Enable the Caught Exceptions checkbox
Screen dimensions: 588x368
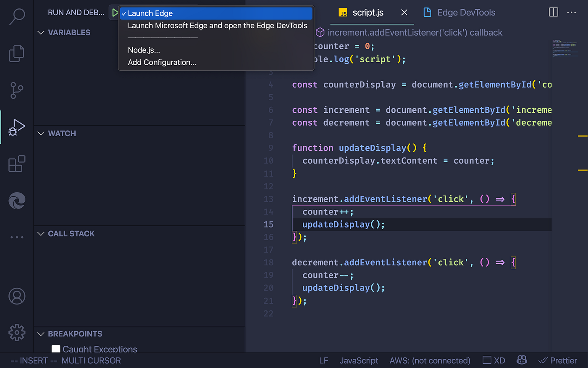click(x=56, y=348)
